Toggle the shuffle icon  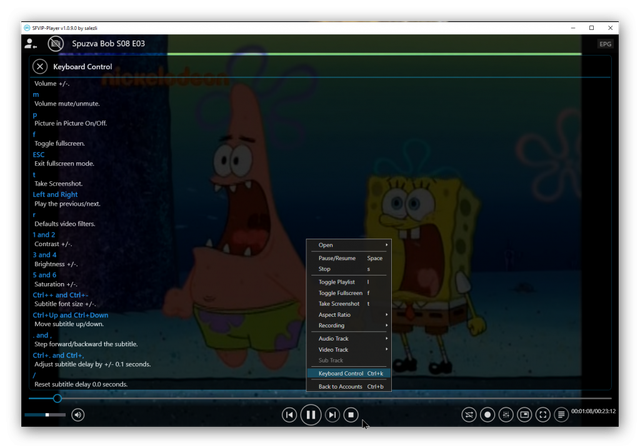(x=469, y=415)
